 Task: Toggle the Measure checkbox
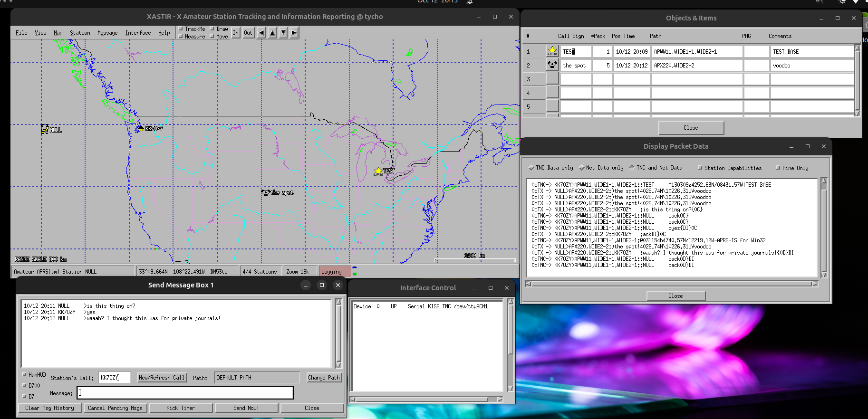(x=181, y=37)
